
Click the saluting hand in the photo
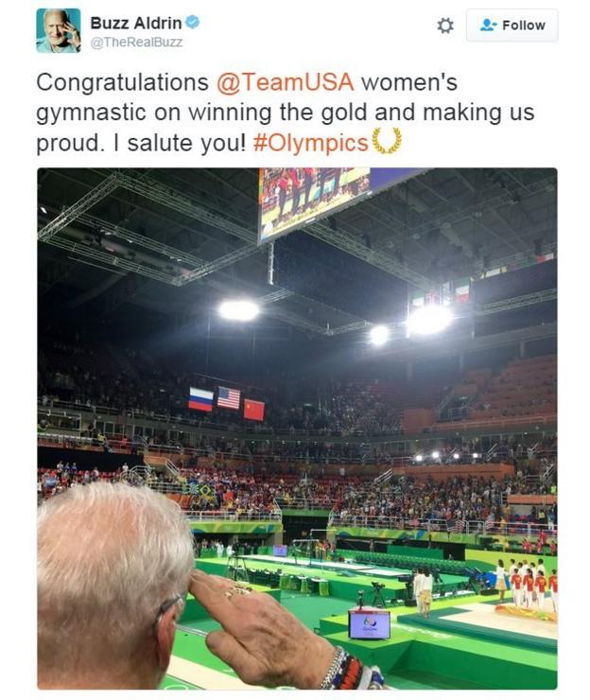tap(251, 616)
